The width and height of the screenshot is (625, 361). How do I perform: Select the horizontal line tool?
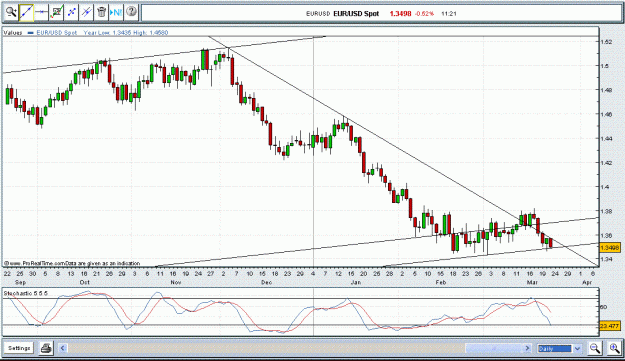tap(41, 12)
